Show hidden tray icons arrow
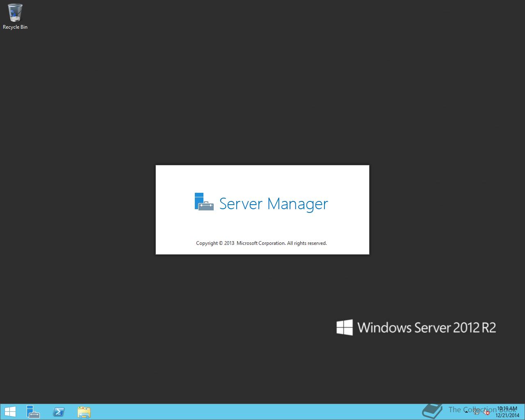Screen dimensions: 525x420 coord(467,412)
